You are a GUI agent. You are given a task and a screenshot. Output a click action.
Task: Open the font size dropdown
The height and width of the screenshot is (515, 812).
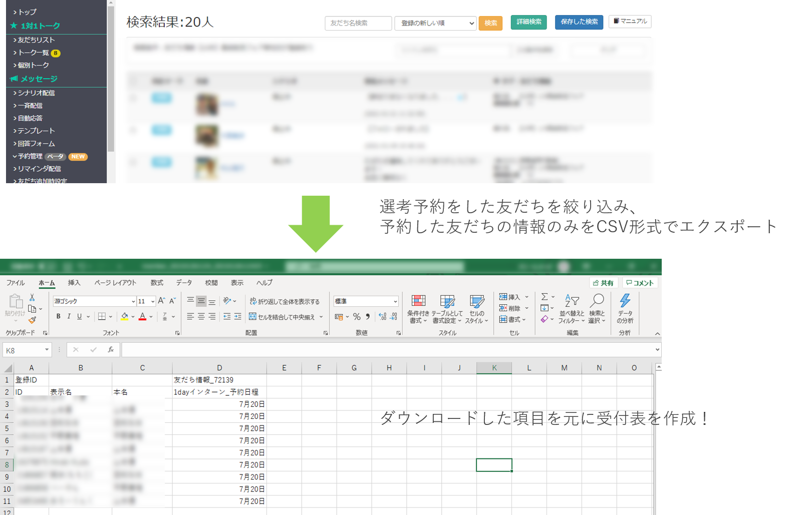click(152, 301)
